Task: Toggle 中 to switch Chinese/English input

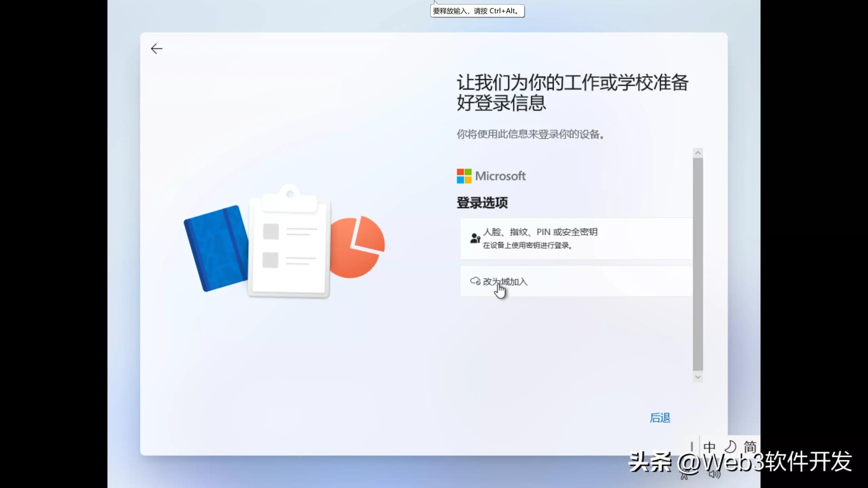Action: click(709, 446)
